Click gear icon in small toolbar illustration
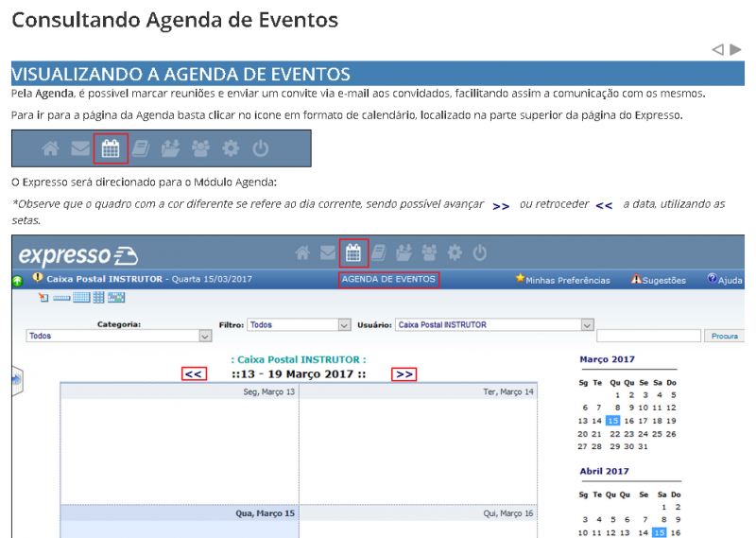Image resolution: width=756 pixels, height=538 pixels. [231, 148]
